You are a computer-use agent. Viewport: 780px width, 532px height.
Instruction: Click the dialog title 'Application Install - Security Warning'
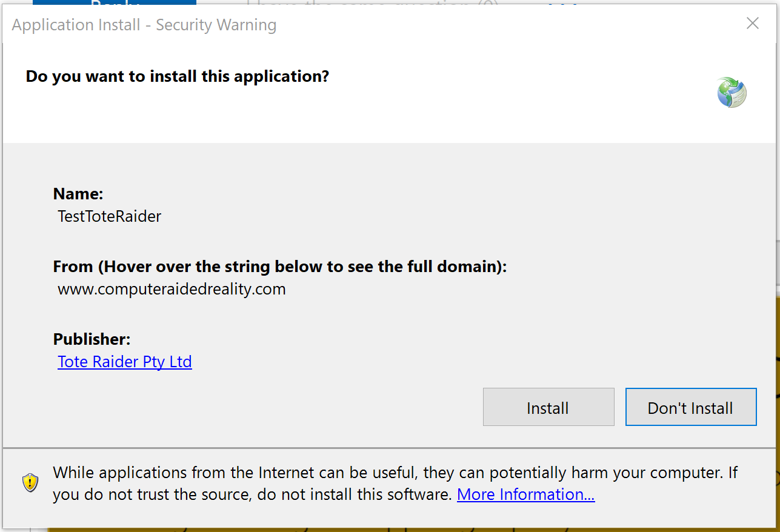(x=144, y=25)
